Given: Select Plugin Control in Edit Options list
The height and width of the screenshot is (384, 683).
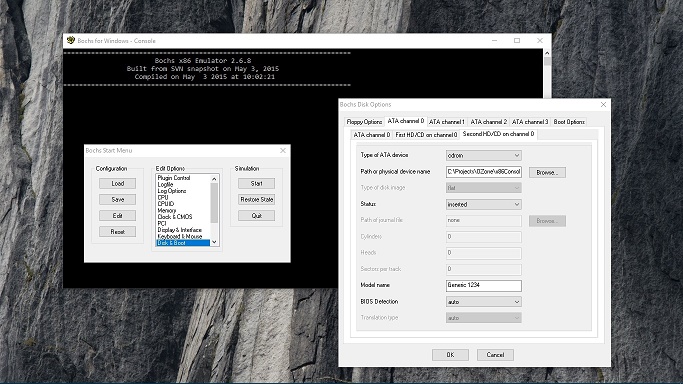Looking at the screenshot, I should click(183, 178).
